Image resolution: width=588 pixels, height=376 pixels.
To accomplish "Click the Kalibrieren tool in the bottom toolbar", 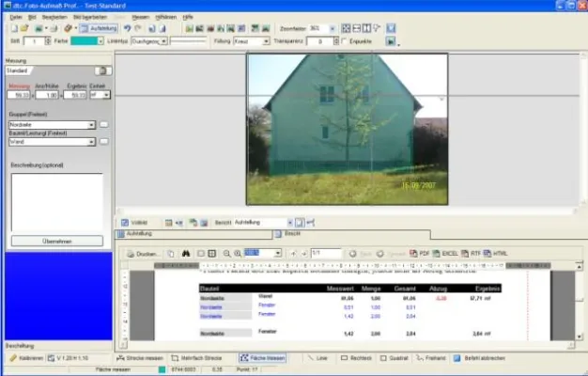I will (26, 358).
